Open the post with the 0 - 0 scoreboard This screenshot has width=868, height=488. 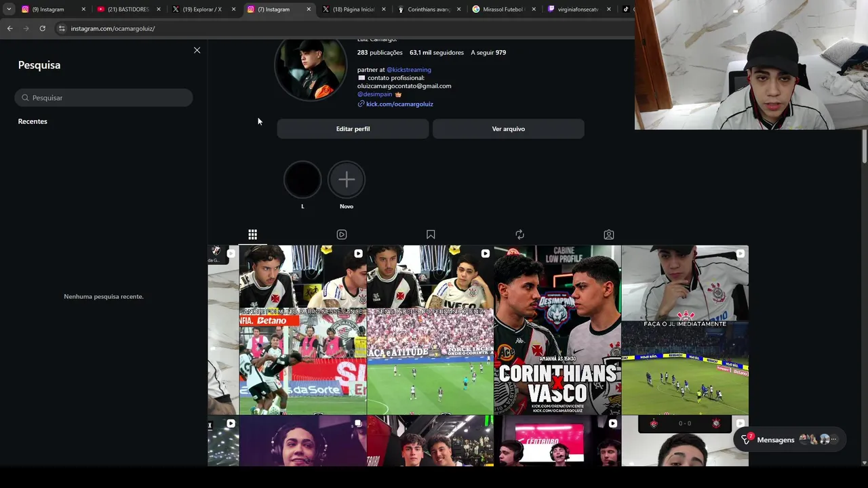[685, 441]
